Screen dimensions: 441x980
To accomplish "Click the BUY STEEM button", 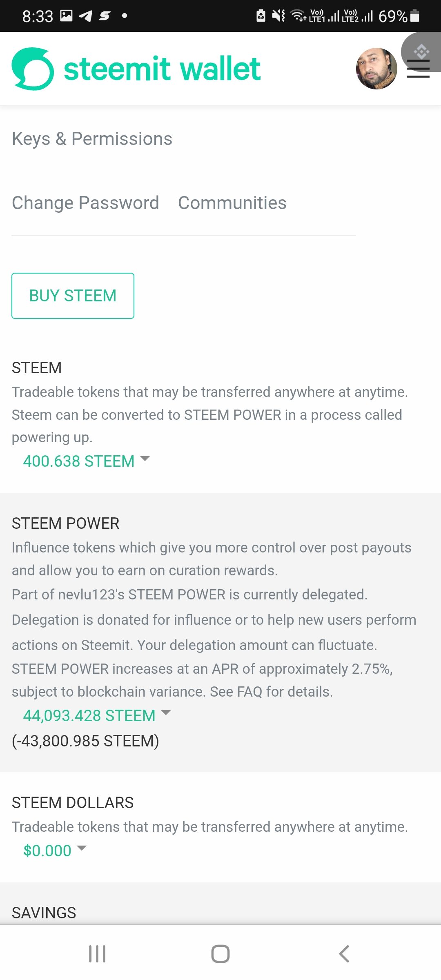I will point(73,296).
